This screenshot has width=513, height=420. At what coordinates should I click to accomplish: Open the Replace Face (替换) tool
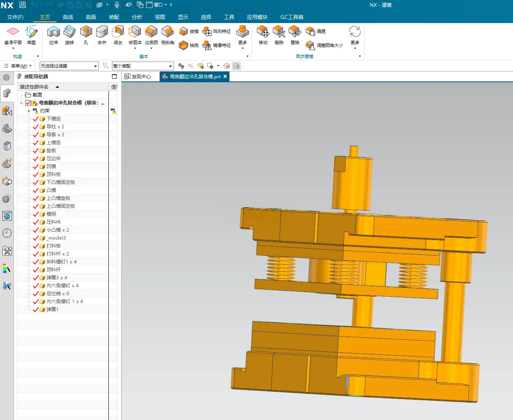click(295, 35)
